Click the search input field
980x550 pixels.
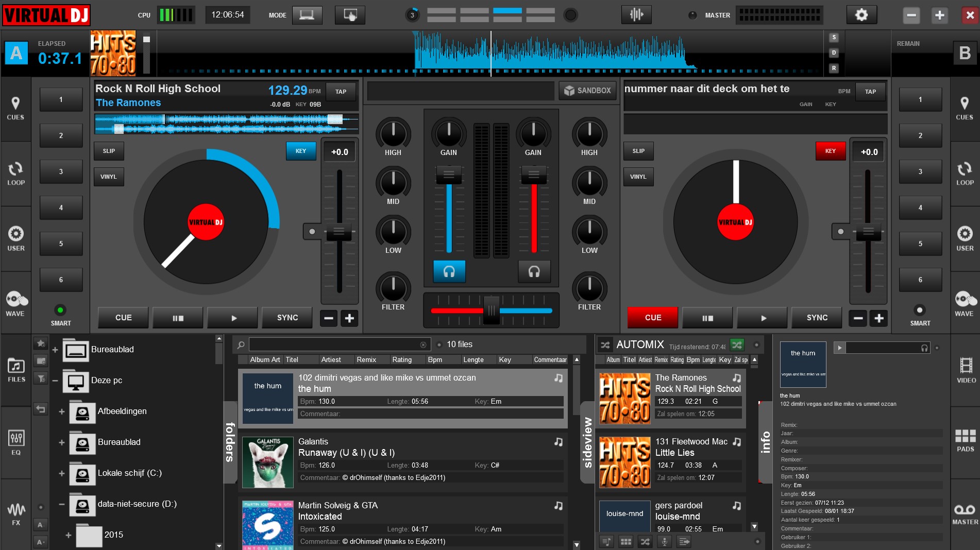tap(340, 345)
